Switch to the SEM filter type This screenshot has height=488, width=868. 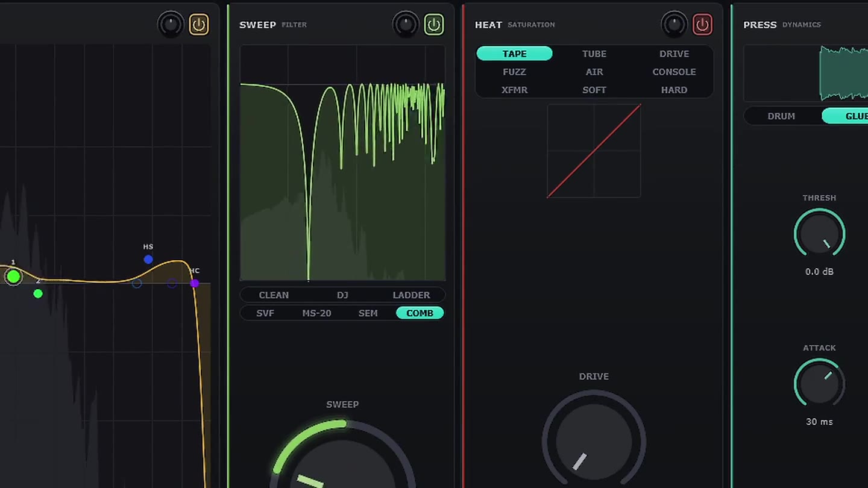point(368,313)
